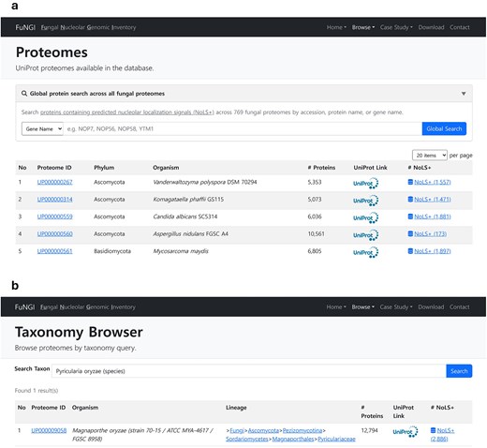Open UniProt logo for Mycosarcoma maydis row

365,252
